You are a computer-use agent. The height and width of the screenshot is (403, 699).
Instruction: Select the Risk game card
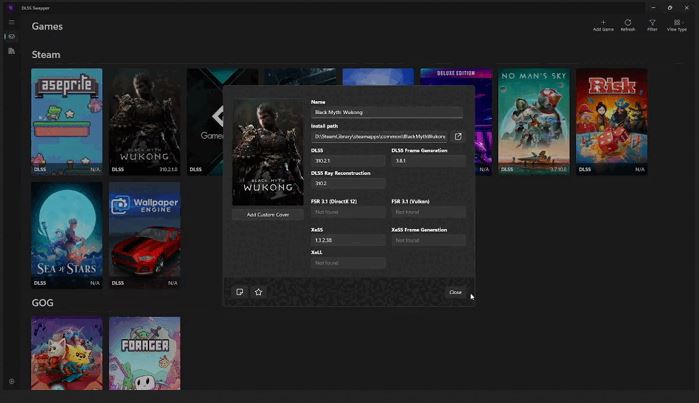point(612,121)
